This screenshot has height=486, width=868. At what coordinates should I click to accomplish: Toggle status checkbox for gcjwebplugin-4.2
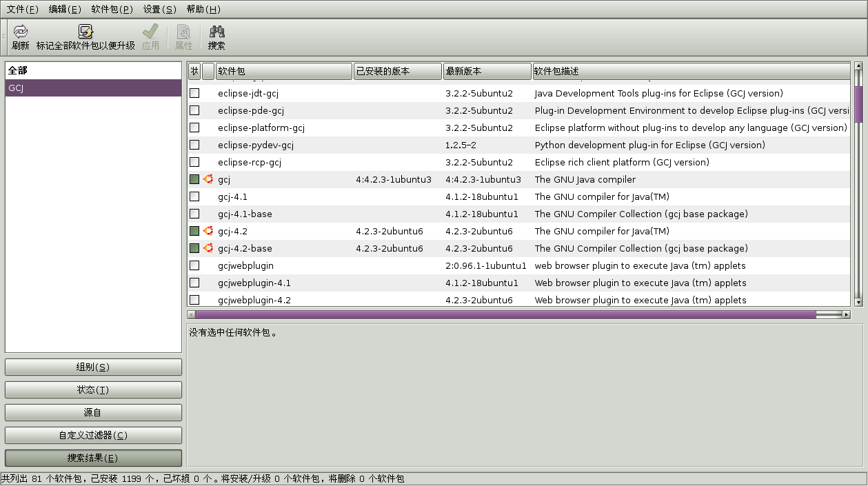pyautogui.click(x=194, y=300)
